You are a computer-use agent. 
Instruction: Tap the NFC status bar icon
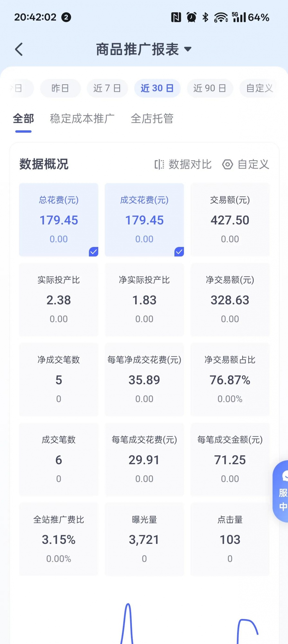pyautogui.click(x=176, y=17)
